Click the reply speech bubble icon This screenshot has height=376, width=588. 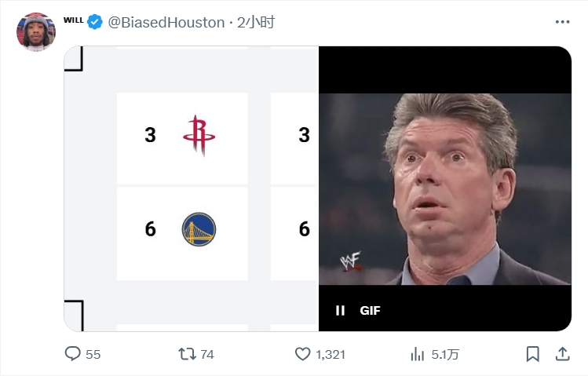click(x=73, y=354)
